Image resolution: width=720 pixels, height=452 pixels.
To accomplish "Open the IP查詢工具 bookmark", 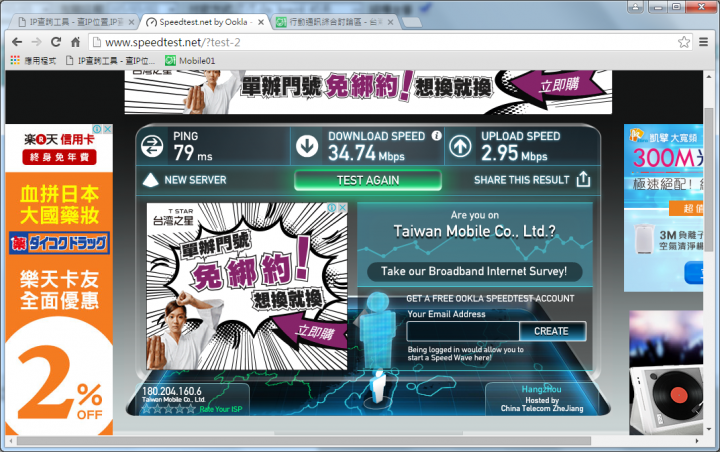I will point(110,61).
